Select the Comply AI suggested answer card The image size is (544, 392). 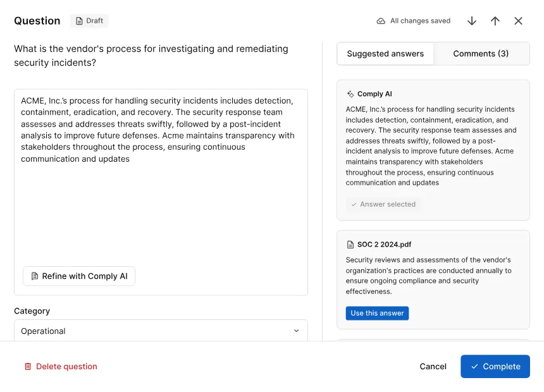click(433, 145)
